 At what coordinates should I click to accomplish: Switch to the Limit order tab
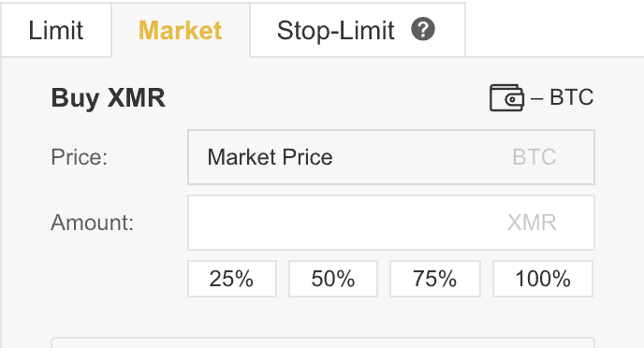(x=56, y=30)
